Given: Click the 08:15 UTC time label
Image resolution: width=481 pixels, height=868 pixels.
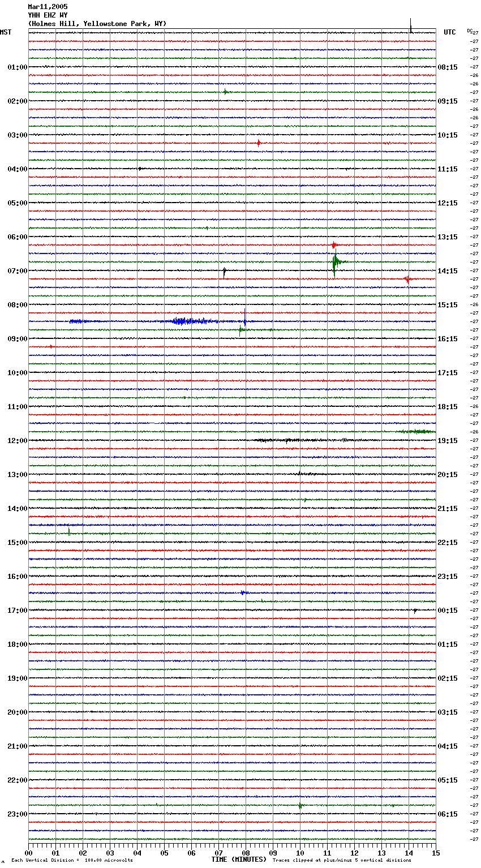Looking at the screenshot, I should click(448, 67).
